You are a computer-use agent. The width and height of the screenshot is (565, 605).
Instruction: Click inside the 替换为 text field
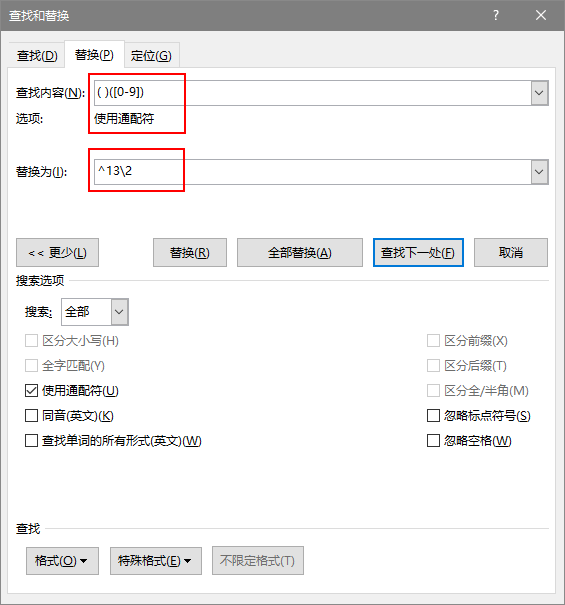[x=313, y=172]
